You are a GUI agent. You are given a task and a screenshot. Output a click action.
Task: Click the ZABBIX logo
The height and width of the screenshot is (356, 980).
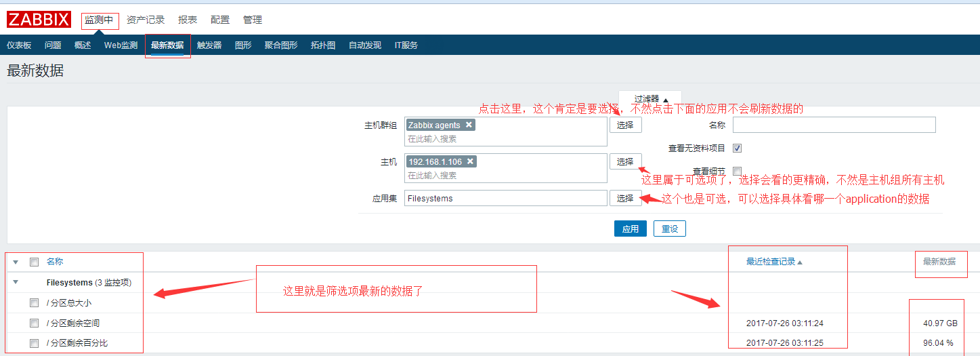tap(39, 20)
